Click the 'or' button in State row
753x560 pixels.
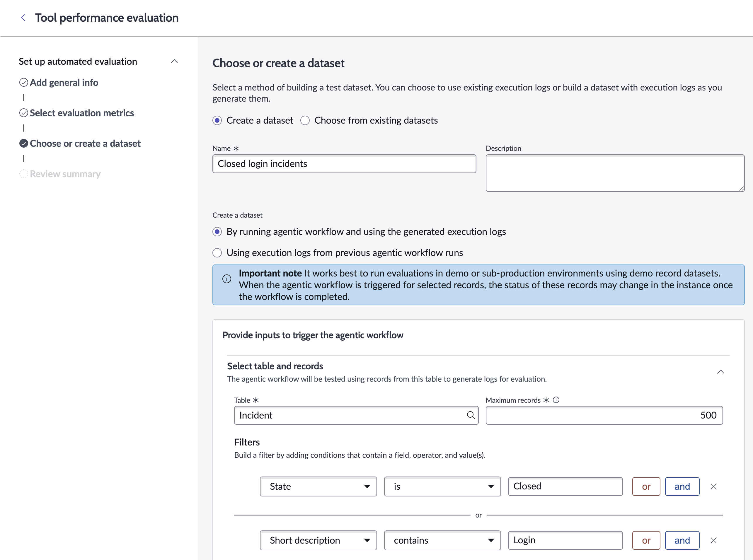pyautogui.click(x=646, y=486)
